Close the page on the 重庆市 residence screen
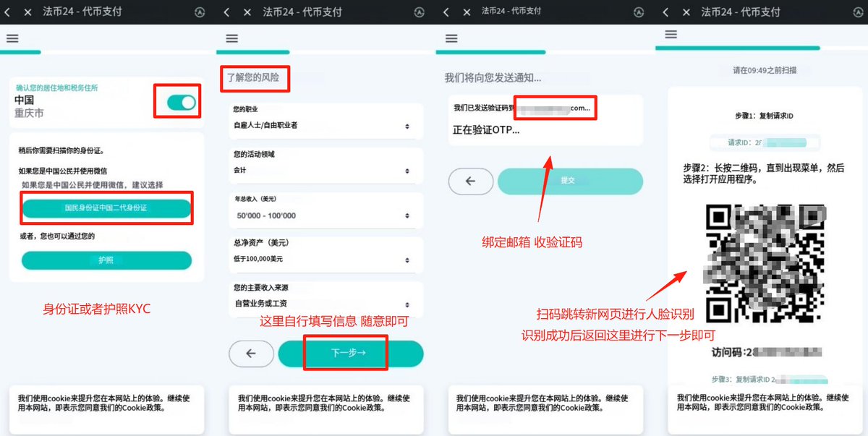Viewport: 868px width, 436px height. click(x=27, y=12)
